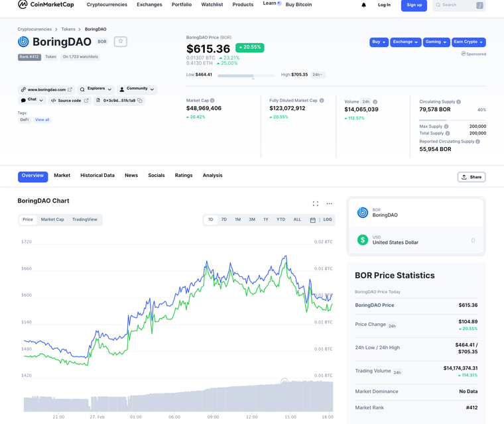
Task: Open the Historical Data tab
Action: (97, 176)
